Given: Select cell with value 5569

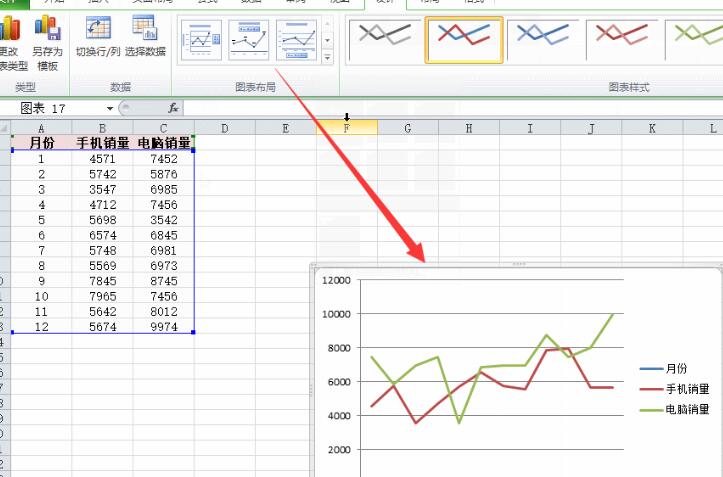Looking at the screenshot, I should 102,266.
